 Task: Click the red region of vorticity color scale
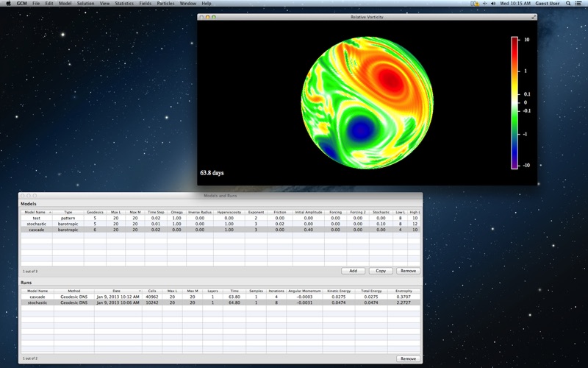tap(514, 52)
